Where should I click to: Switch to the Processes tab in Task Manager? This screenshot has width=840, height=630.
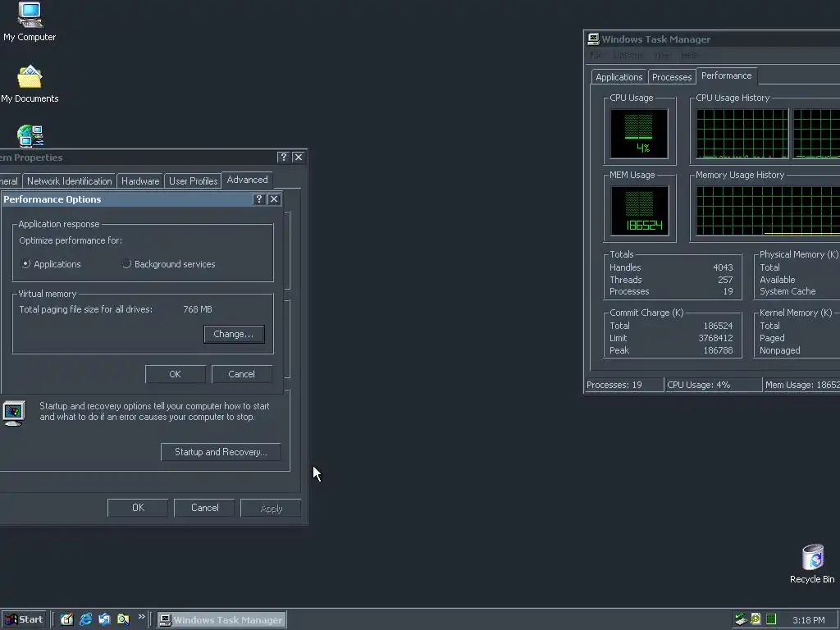pos(672,77)
